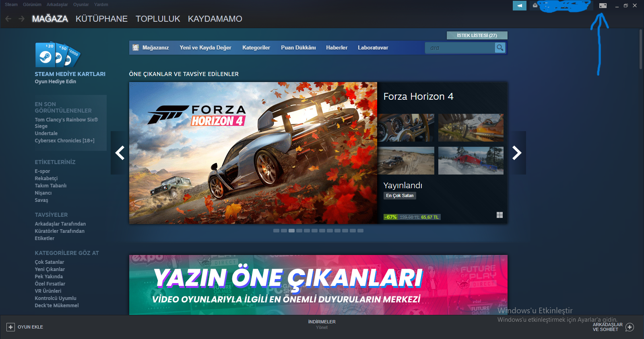Expand Yeni ve Kayda Değer menu

205,47
